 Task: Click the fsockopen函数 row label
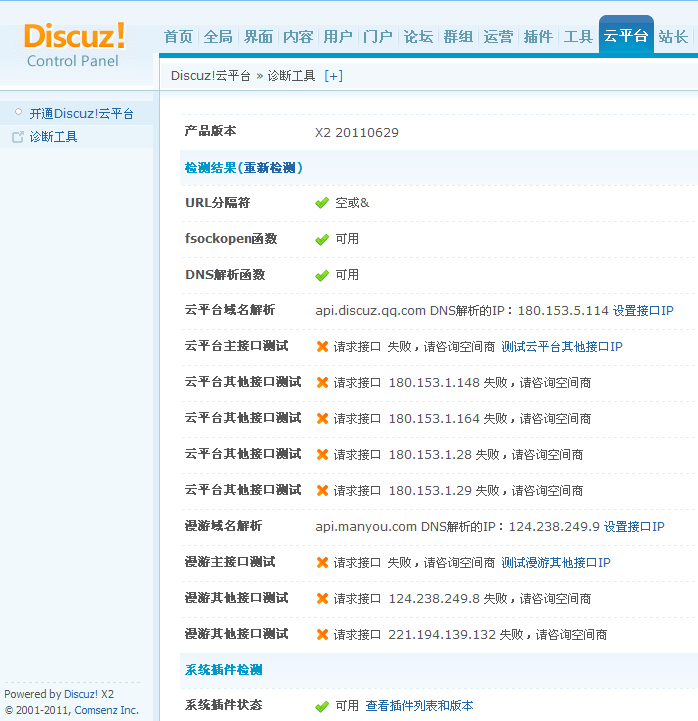(231, 239)
